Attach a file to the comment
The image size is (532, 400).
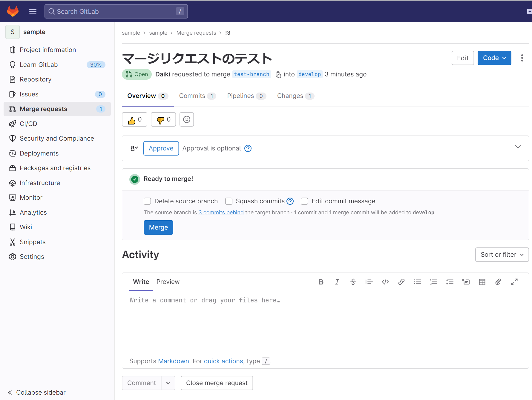click(498, 281)
